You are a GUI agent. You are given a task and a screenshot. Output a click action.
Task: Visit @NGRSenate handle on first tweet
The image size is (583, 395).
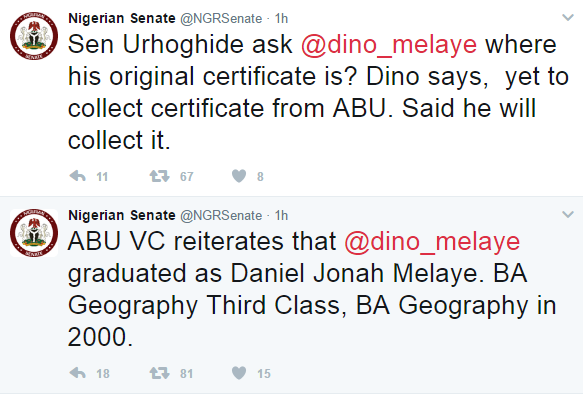[x=221, y=19]
